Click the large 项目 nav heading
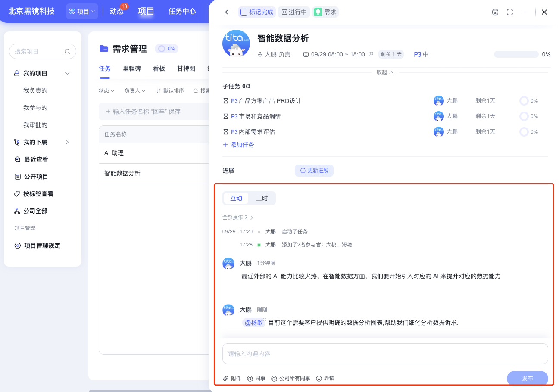This screenshot has width=559, height=392. tap(146, 11)
